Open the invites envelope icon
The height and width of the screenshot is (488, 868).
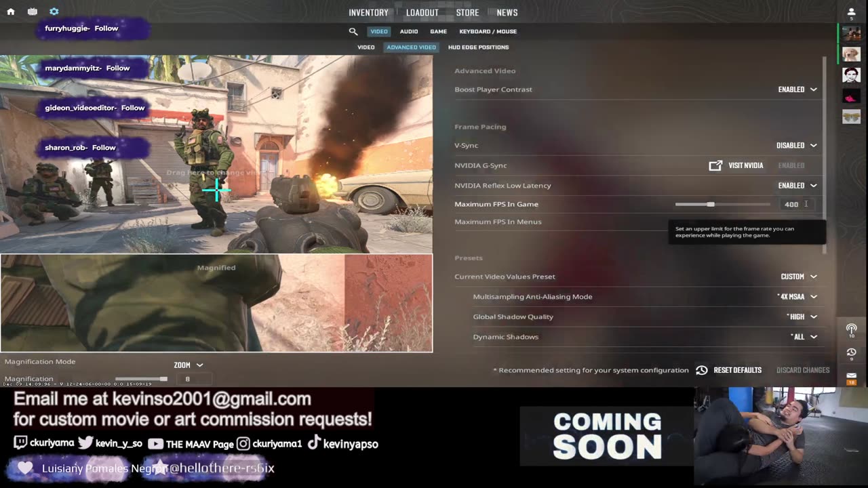(852, 375)
